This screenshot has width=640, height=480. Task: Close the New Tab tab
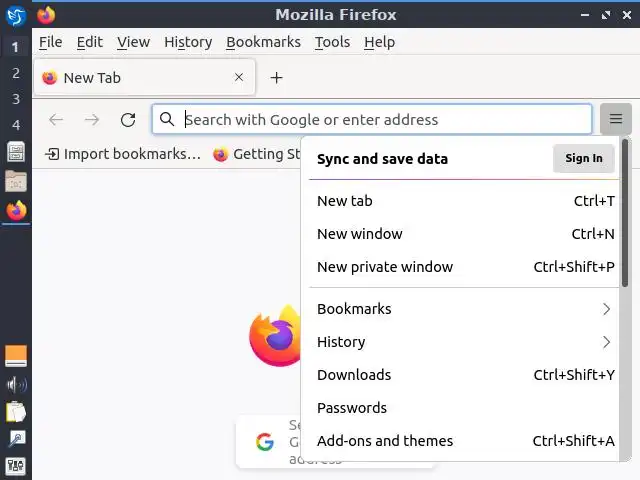point(239,77)
